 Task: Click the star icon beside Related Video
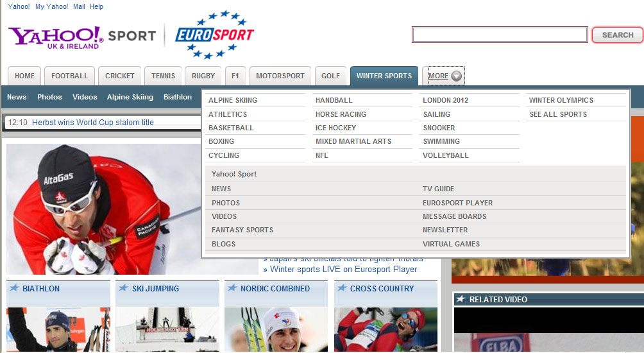(x=460, y=299)
